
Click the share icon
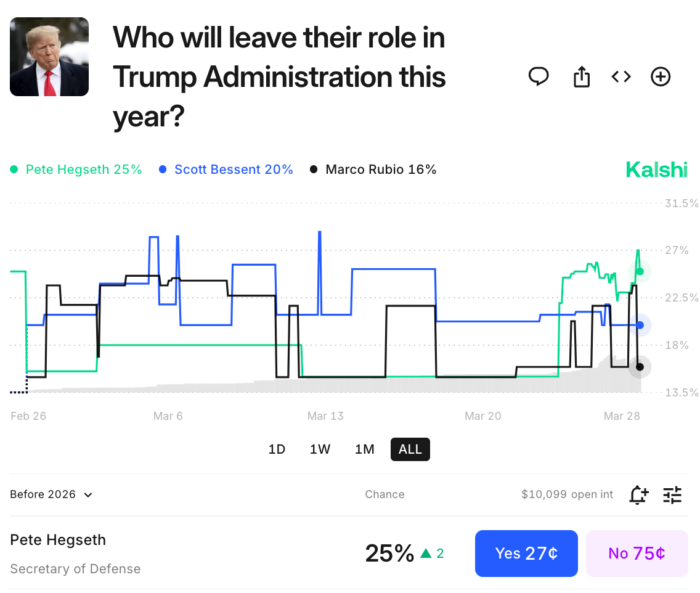click(x=581, y=76)
